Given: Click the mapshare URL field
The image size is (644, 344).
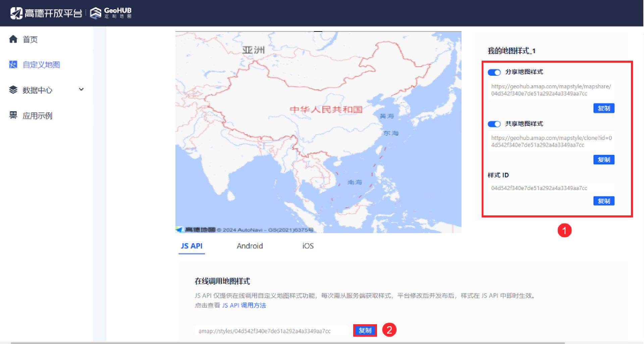Looking at the screenshot, I should (551, 90).
